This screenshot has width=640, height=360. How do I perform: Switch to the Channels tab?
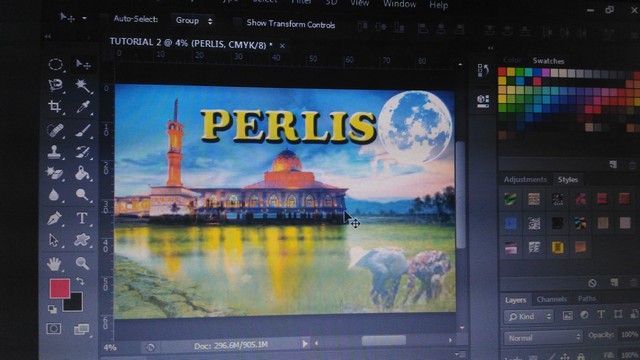pyautogui.click(x=552, y=299)
